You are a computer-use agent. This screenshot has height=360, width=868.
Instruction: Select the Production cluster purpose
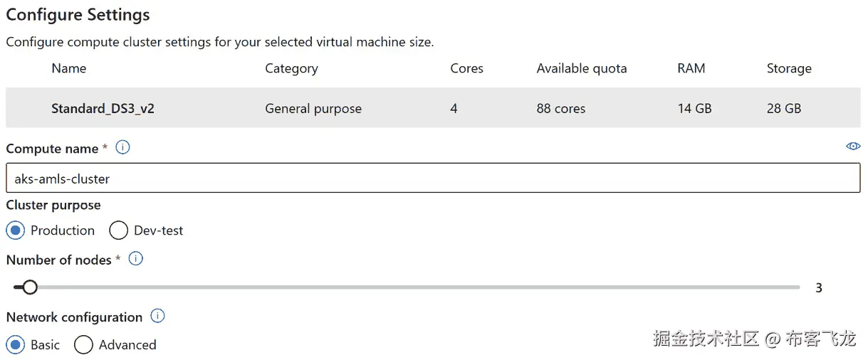click(x=15, y=231)
